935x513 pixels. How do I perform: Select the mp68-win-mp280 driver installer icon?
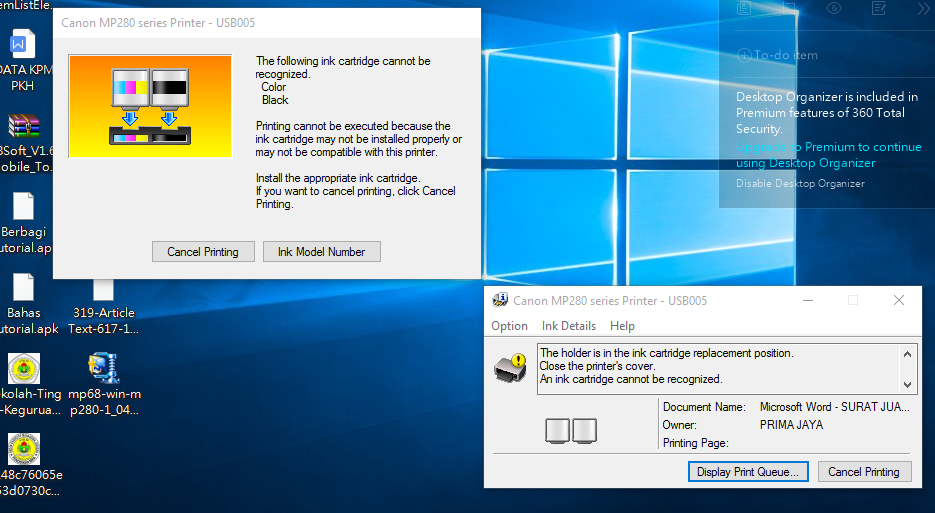click(x=104, y=368)
